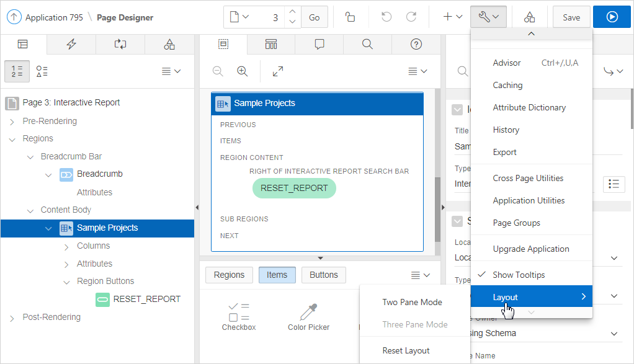Viewport: 634px width, 364px height.
Task: Expand the Pre-Rendering node
Action: pos(12,122)
